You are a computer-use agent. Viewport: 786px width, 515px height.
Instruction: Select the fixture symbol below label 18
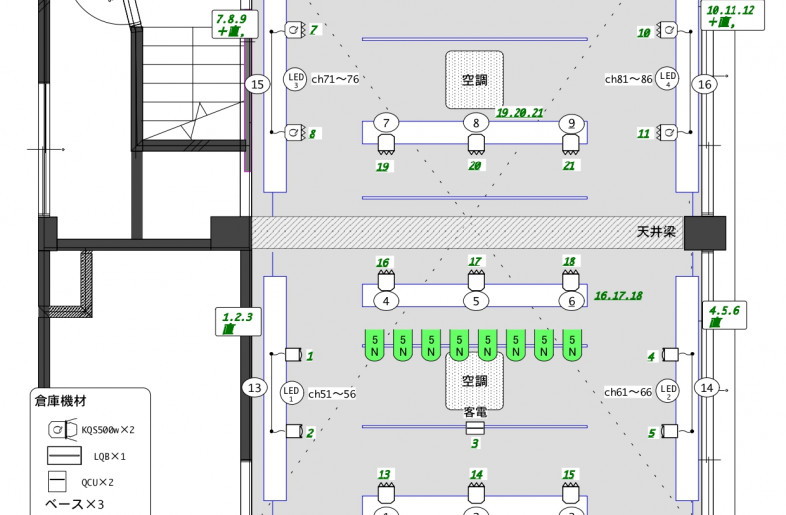click(570, 280)
